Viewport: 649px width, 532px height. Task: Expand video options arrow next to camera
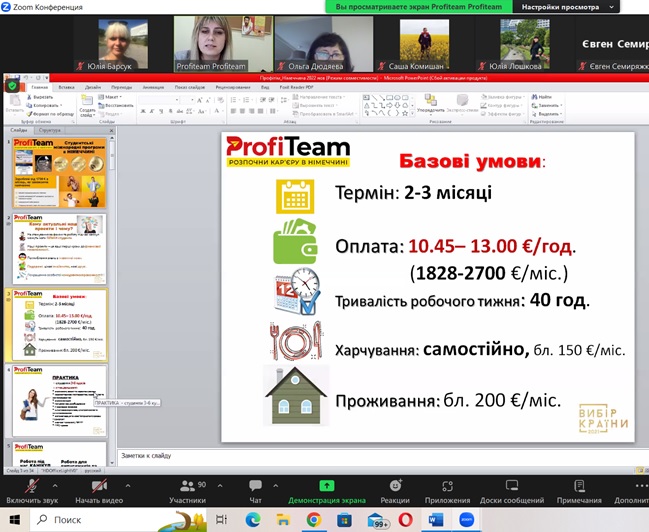click(x=128, y=486)
